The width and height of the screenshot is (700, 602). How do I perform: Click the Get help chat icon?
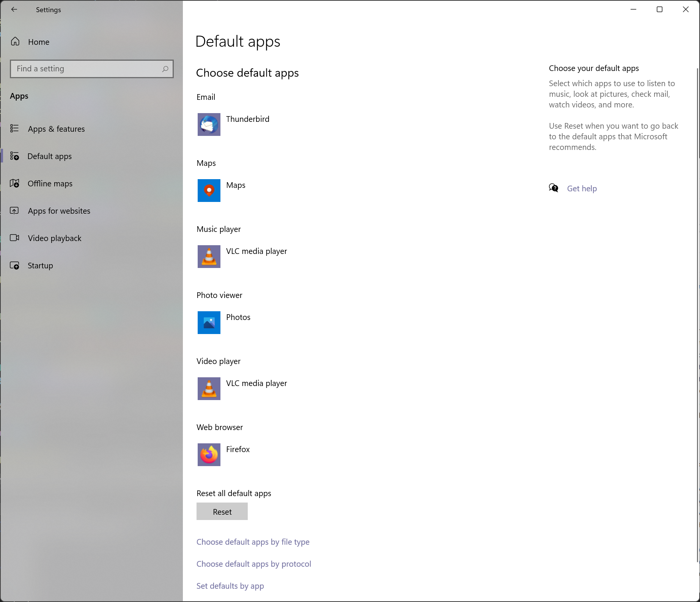tap(554, 188)
